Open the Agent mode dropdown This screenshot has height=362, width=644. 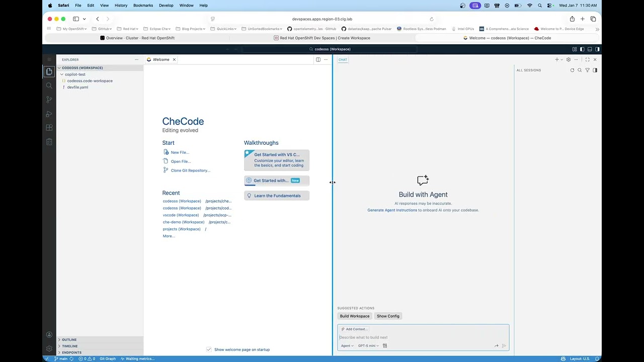tap(347, 346)
